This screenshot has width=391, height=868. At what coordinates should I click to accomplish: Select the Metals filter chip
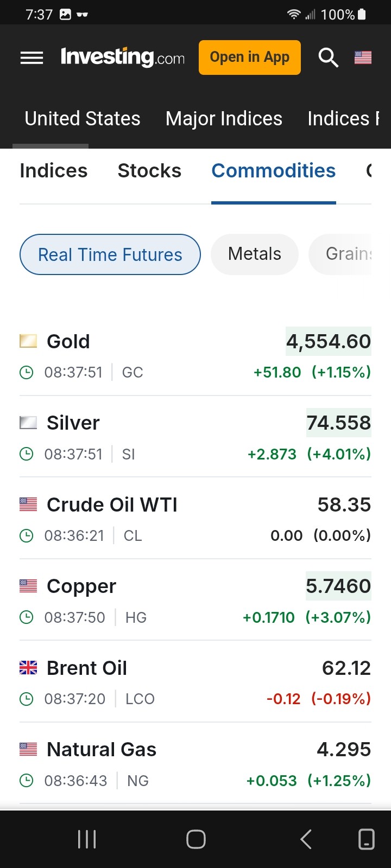point(255,254)
